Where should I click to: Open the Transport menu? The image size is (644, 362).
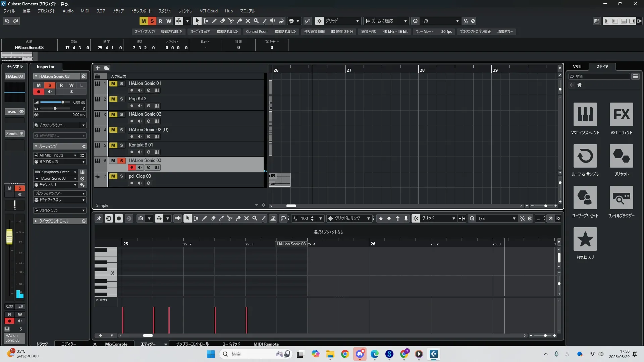tap(141, 11)
